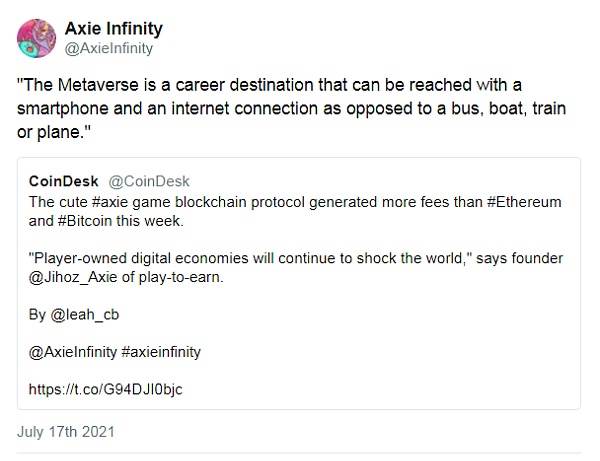
Task: Click the 'By' byline text in the quote
Action: pyautogui.click(x=37, y=314)
